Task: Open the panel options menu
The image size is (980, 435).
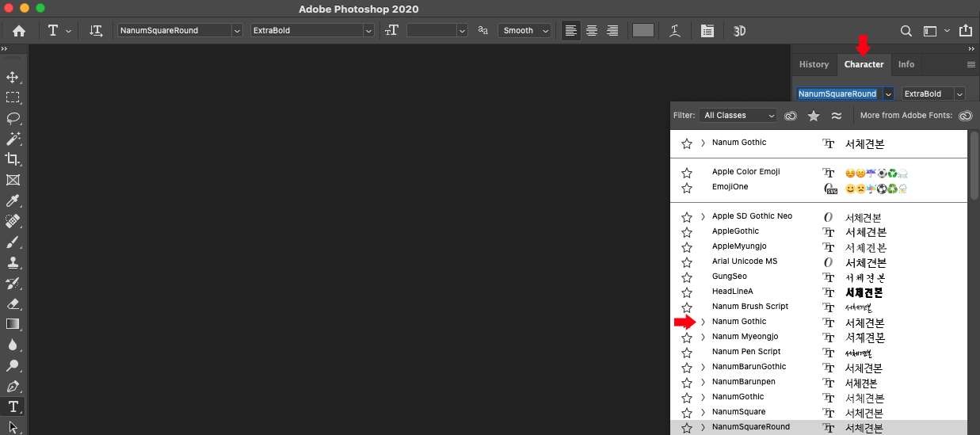Action: coord(970,64)
